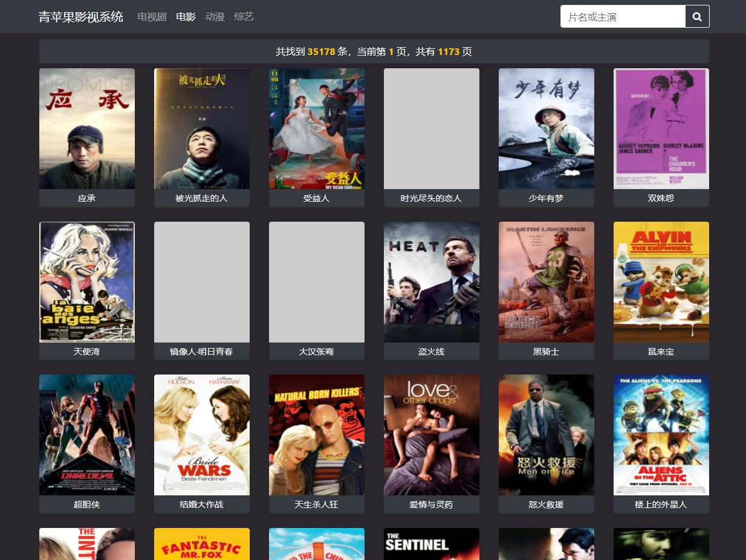746x560 pixels.
Task: Select the 电影 category
Action: pos(186,17)
